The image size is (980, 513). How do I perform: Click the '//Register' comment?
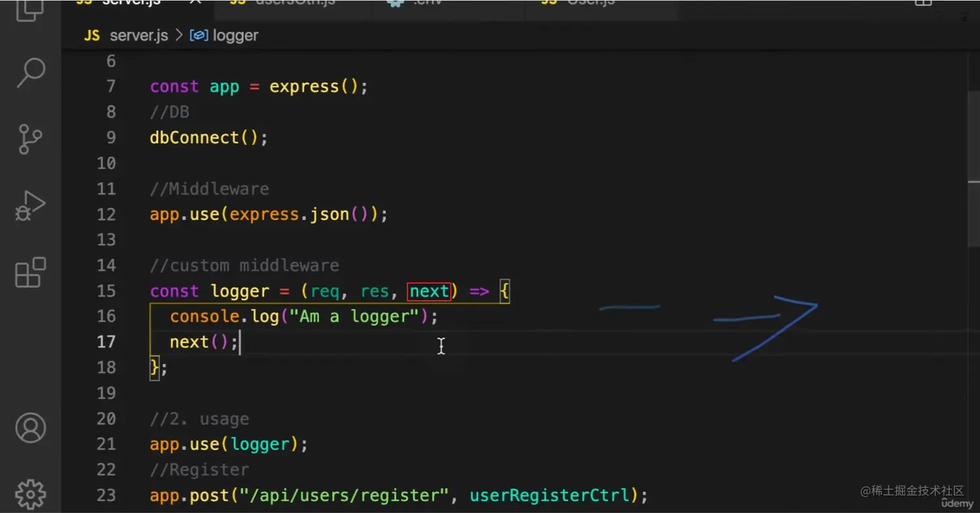200,470
